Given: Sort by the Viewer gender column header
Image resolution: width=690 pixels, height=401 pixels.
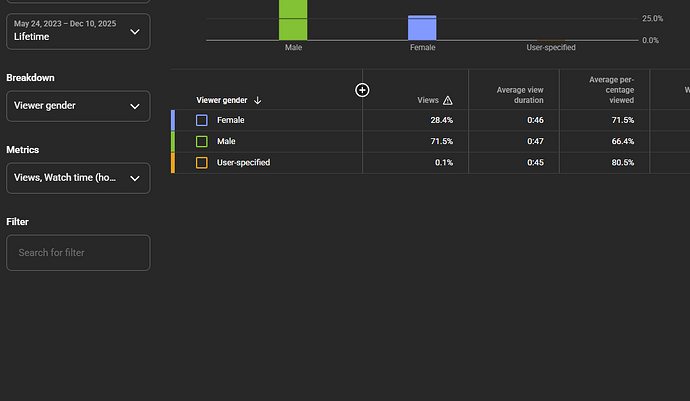Looking at the screenshot, I should [222, 100].
